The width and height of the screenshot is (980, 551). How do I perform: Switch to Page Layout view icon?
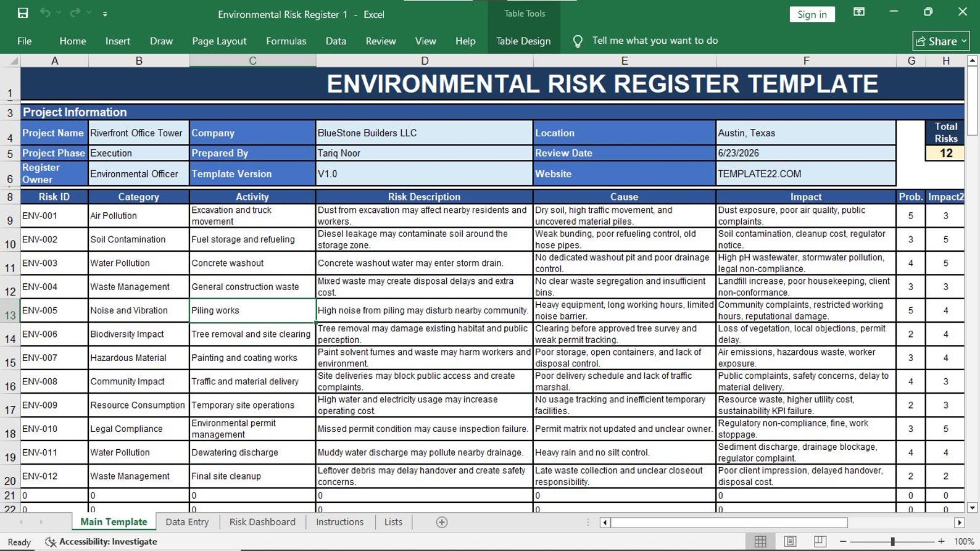790,541
